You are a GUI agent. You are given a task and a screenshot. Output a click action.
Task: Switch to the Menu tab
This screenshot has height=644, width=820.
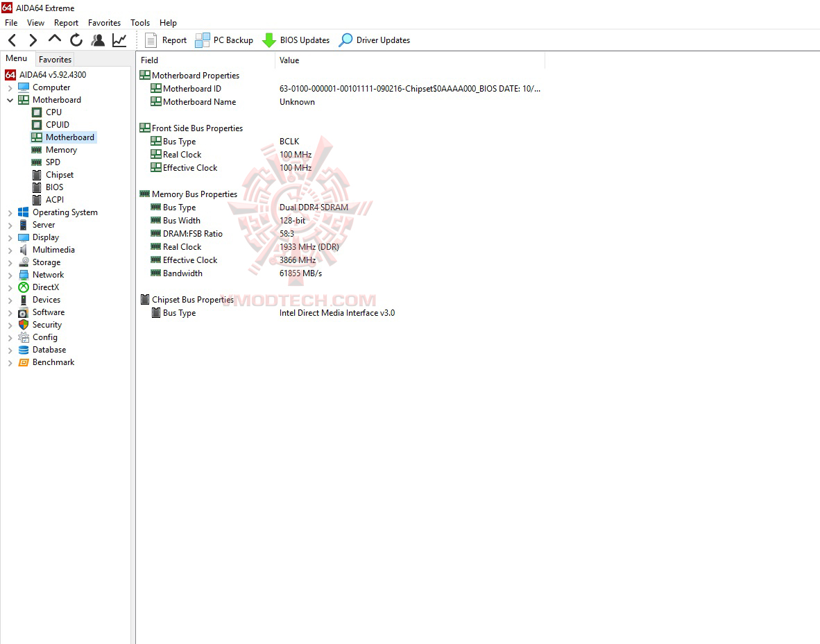click(16, 58)
